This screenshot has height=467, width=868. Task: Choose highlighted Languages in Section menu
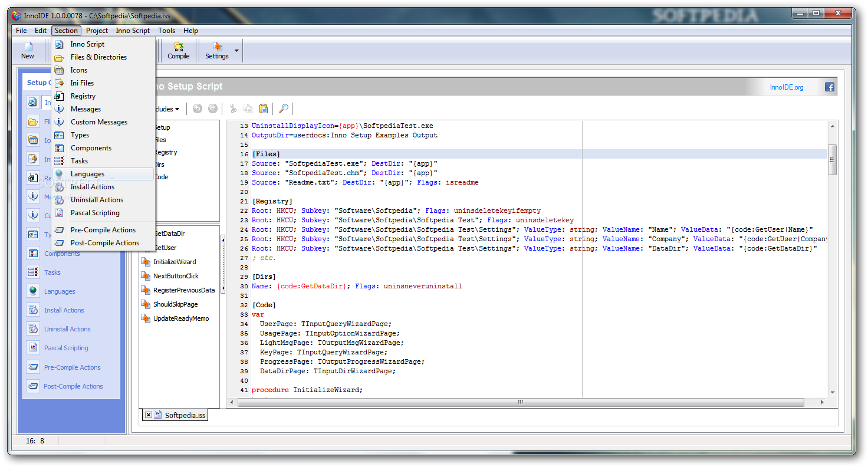(x=104, y=174)
